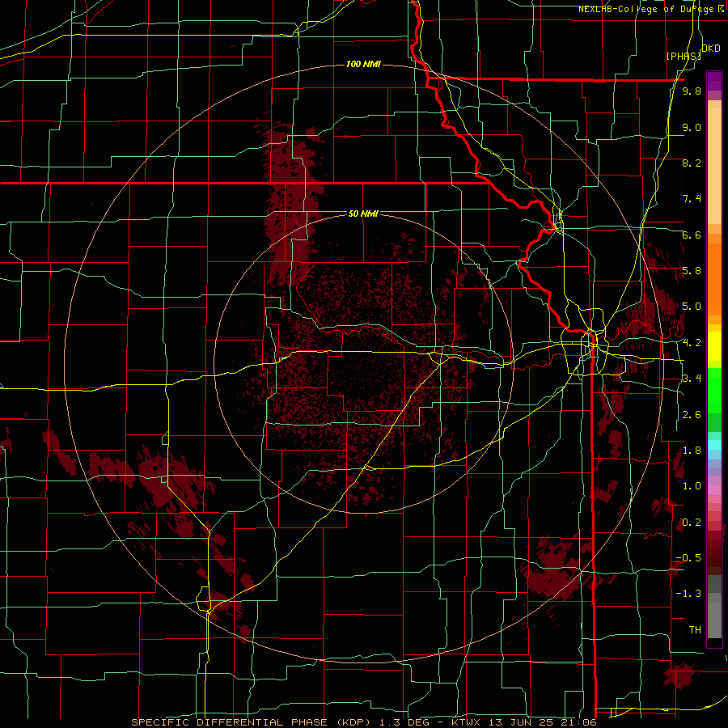Viewport: 728px width, 728px height.
Task: Pick the pink band beside 1.0
Action: coord(714,490)
